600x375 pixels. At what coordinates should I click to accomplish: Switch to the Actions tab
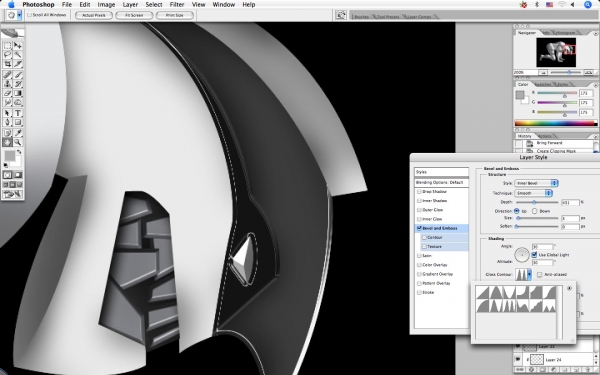[x=544, y=136]
